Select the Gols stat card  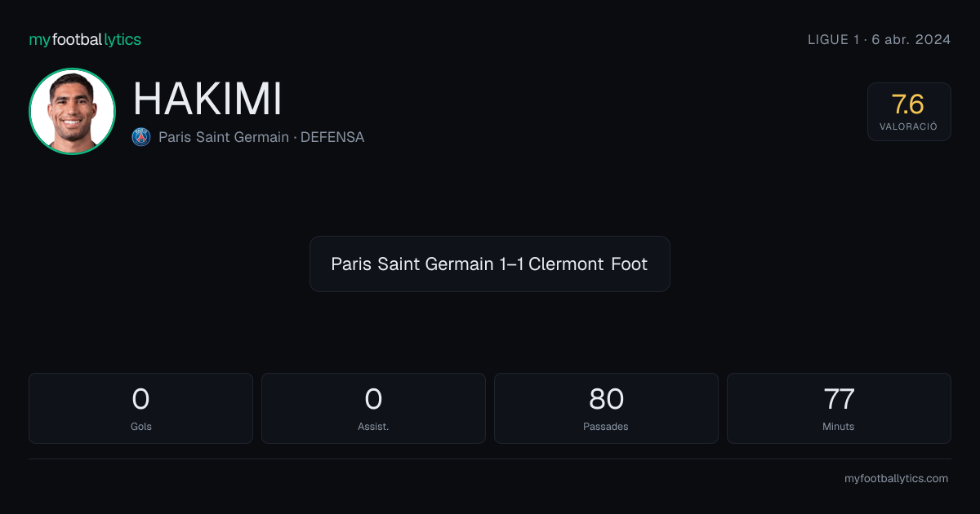click(x=140, y=408)
